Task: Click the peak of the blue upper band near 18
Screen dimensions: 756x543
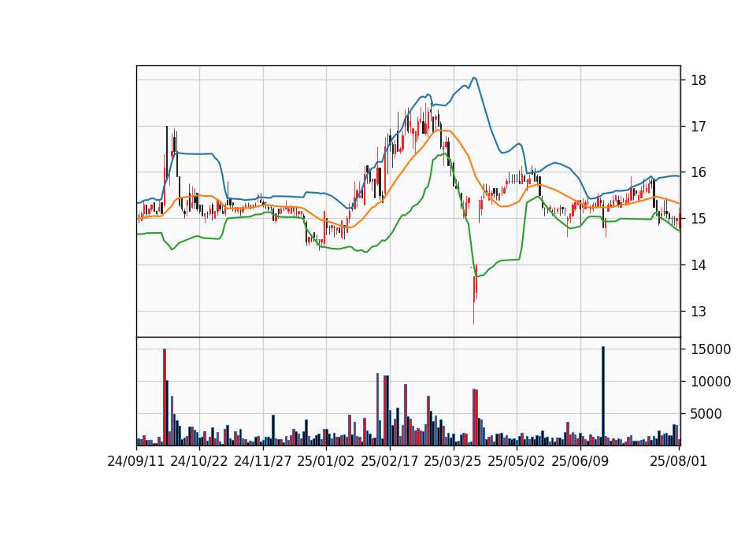Action: point(474,78)
